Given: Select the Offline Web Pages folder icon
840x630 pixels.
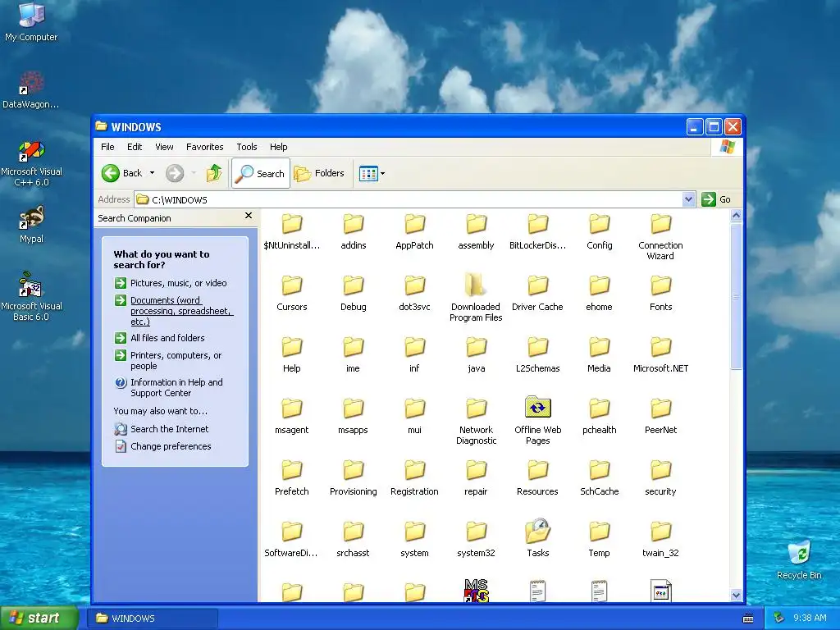Looking at the screenshot, I should [538, 420].
